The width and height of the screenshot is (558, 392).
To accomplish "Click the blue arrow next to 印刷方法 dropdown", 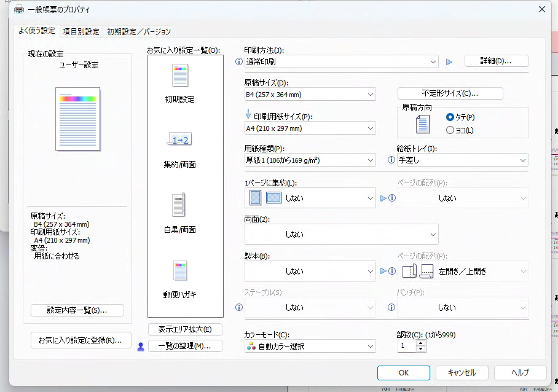I will 449,61.
